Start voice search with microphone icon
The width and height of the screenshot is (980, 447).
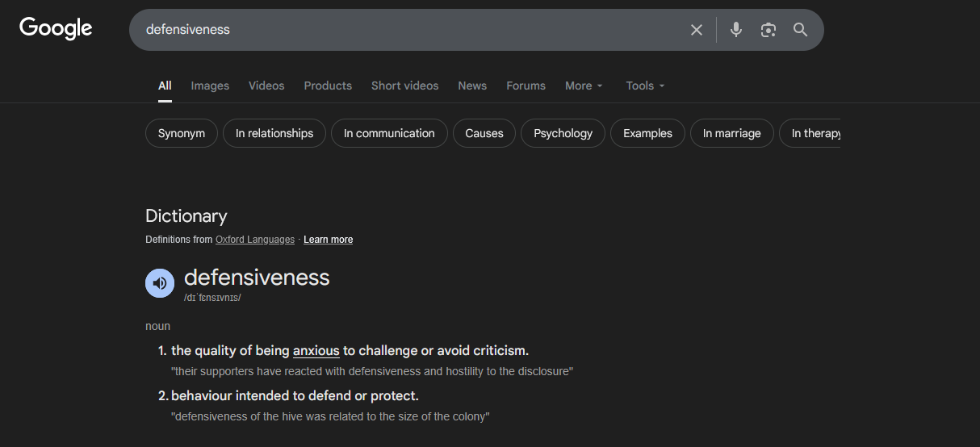(735, 30)
